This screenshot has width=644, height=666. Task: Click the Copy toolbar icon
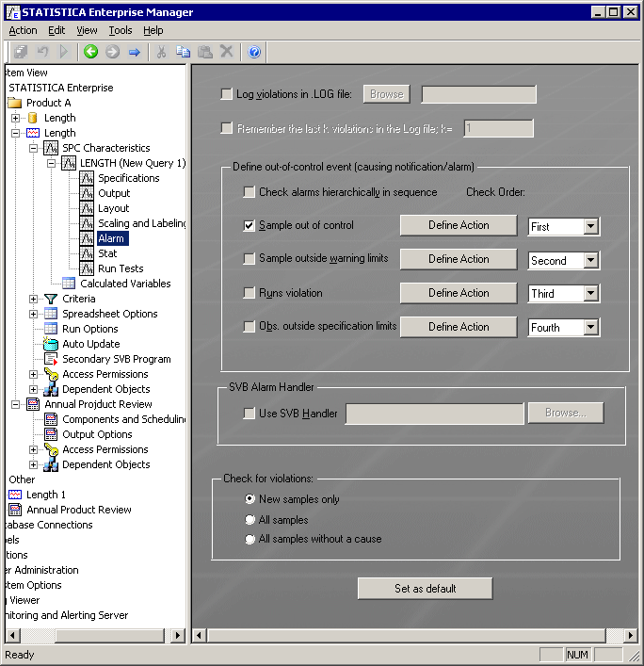183,52
